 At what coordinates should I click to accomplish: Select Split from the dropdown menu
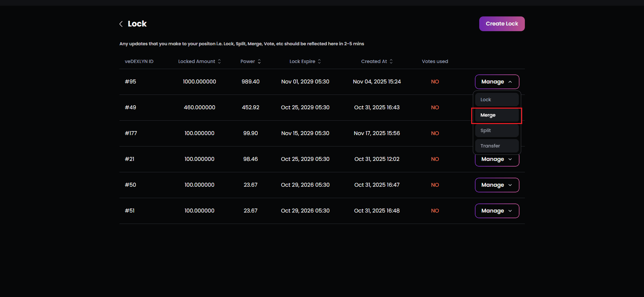click(x=497, y=130)
